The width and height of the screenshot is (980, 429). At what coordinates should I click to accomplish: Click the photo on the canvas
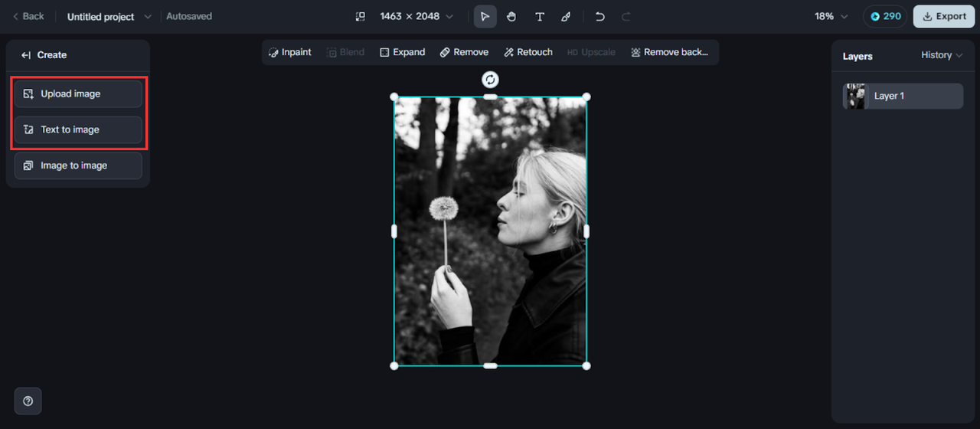pos(490,231)
